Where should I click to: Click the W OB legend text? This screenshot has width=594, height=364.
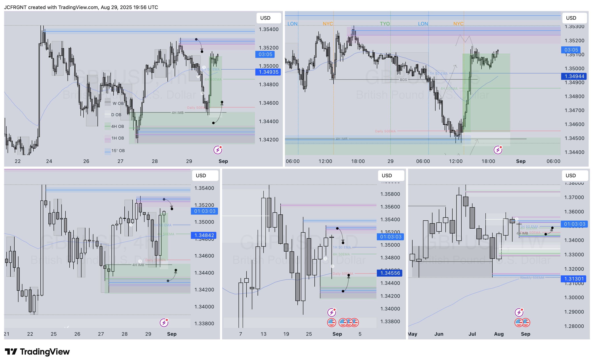click(x=118, y=103)
